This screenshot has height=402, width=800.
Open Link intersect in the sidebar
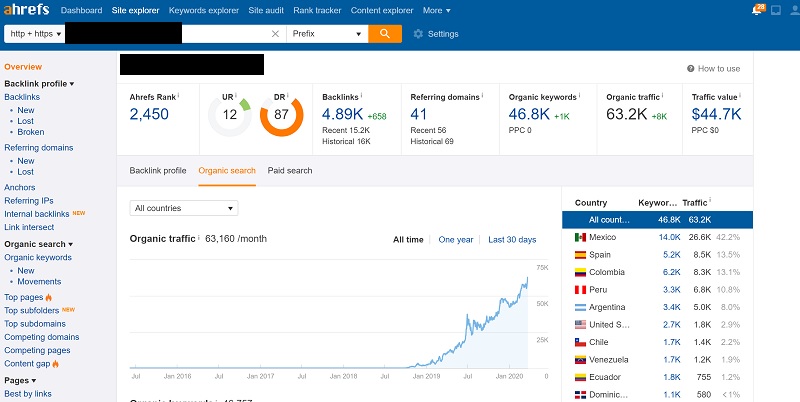pyautogui.click(x=29, y=227)
